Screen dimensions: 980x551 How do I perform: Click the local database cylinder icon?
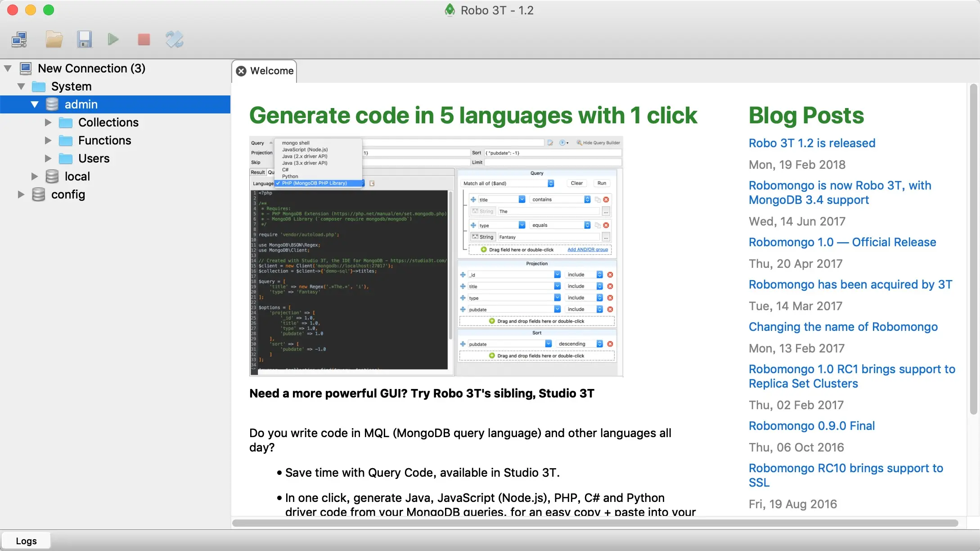pos(52,176)
